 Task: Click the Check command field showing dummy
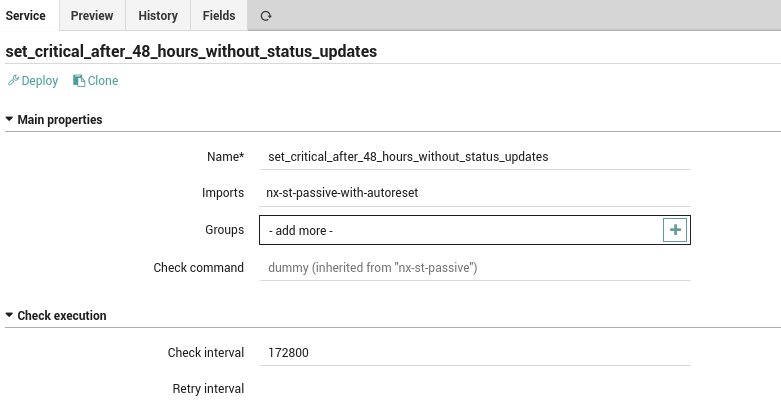point(475,267)
